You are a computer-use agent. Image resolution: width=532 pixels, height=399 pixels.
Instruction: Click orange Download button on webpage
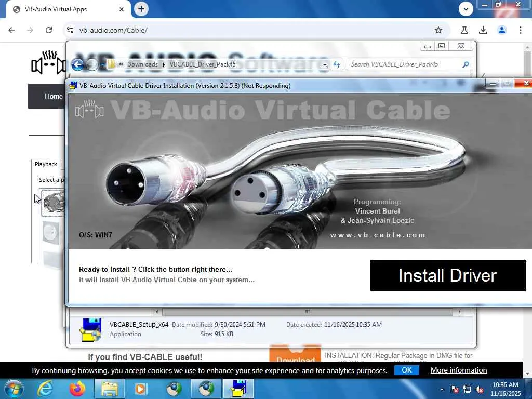(x=295, y=354)
